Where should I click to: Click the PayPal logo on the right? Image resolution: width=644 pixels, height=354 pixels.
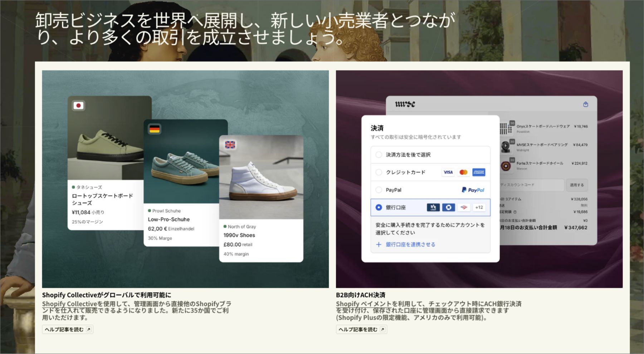tap(473, 190)
